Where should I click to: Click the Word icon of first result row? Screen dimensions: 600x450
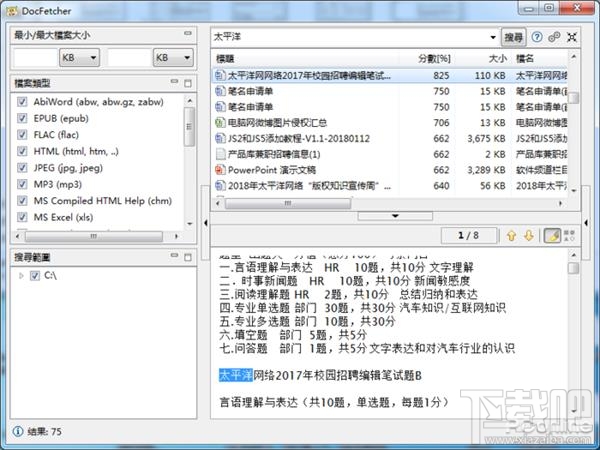click(220, 75)
